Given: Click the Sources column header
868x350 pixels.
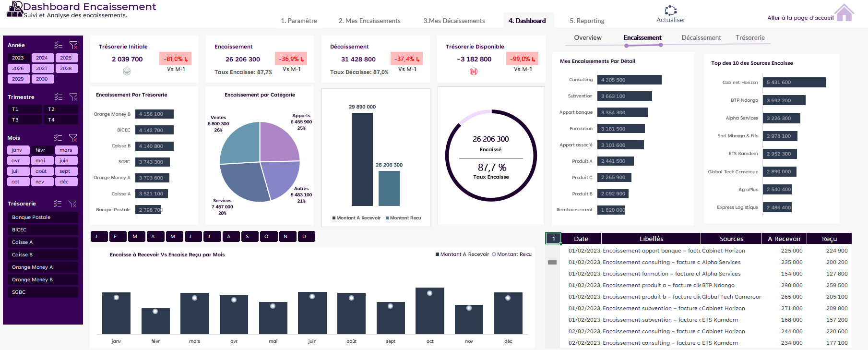Looking at the screenshot, I should point(731,239).
